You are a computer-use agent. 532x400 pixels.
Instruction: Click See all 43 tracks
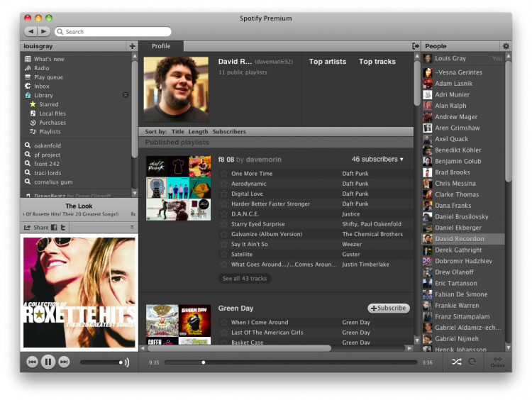pos(245,279)
